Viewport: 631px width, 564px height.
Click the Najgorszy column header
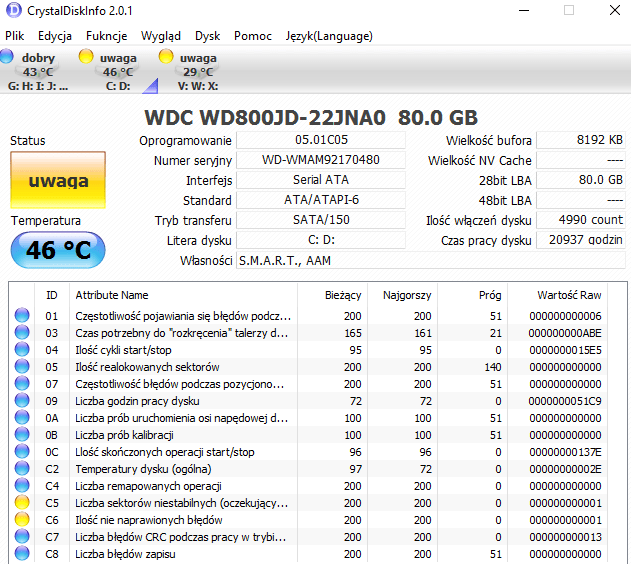coord(402,295)
